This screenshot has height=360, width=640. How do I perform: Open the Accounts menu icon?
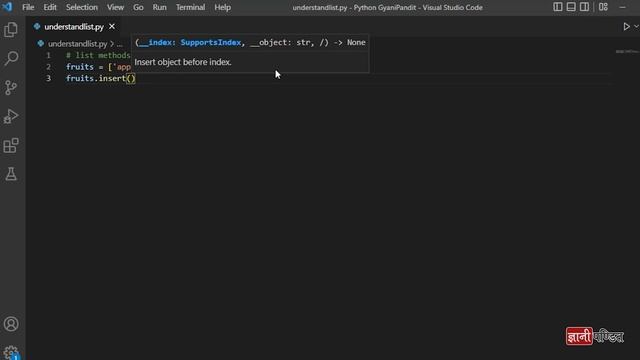pyautogui.click(x=11, y=324)
